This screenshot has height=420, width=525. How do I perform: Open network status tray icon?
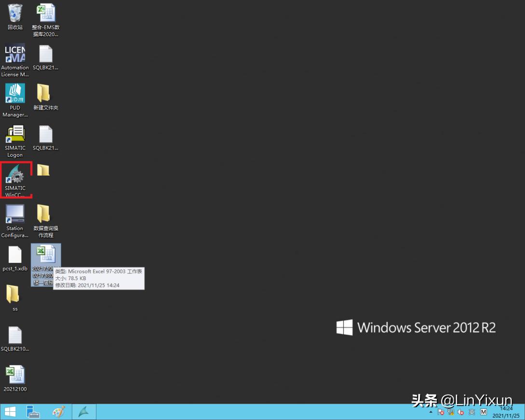pos(451,412)
